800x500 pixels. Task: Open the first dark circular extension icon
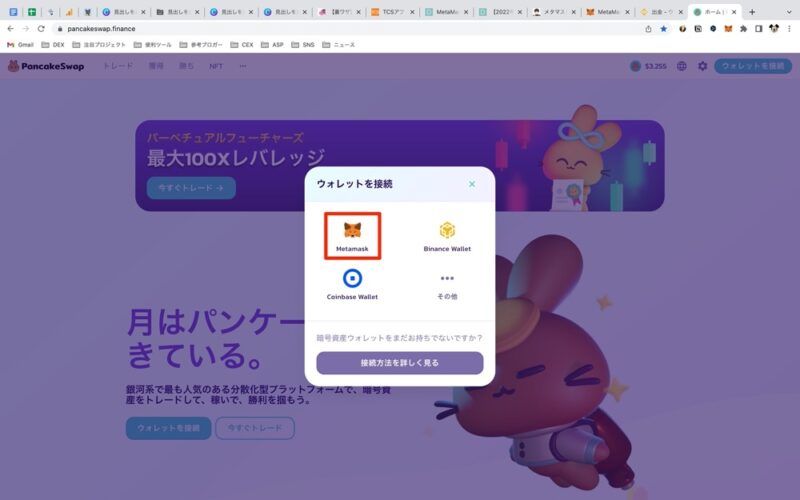tap(682, 29)
